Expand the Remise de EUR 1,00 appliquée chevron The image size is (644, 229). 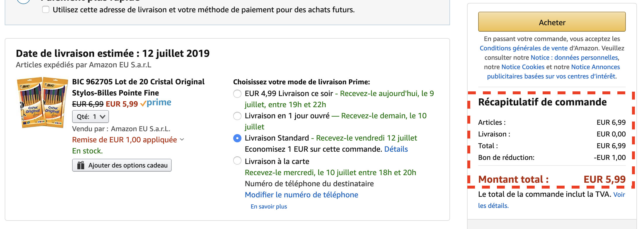182,140
